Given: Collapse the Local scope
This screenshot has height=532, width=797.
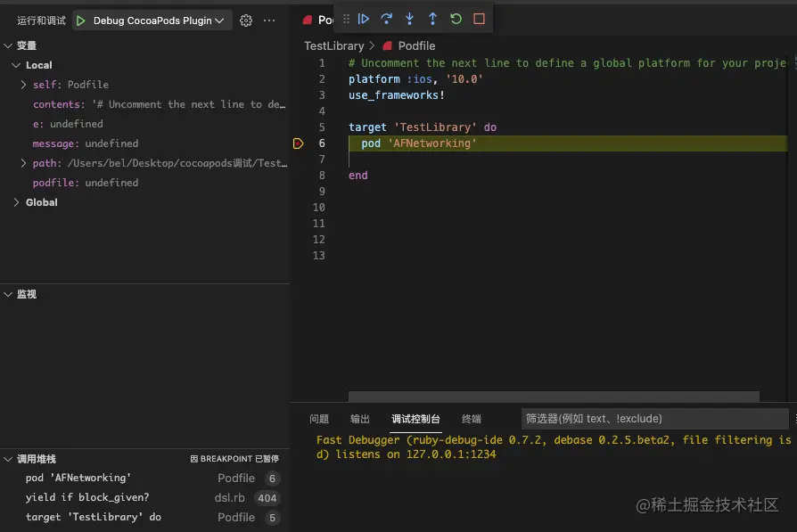Looking at the screenshot, I should click(16, 65).
